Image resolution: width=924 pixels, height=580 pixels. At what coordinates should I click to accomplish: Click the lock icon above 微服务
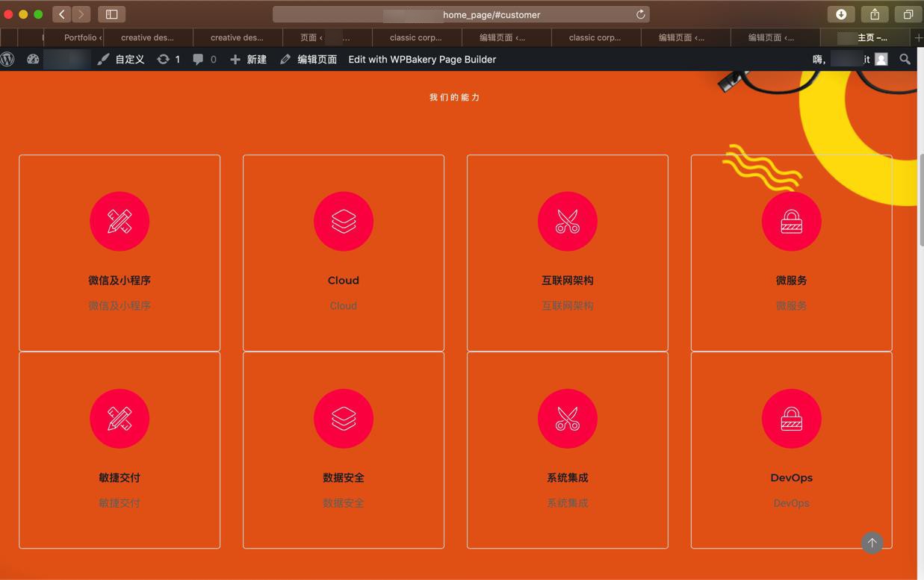(792, 222)
